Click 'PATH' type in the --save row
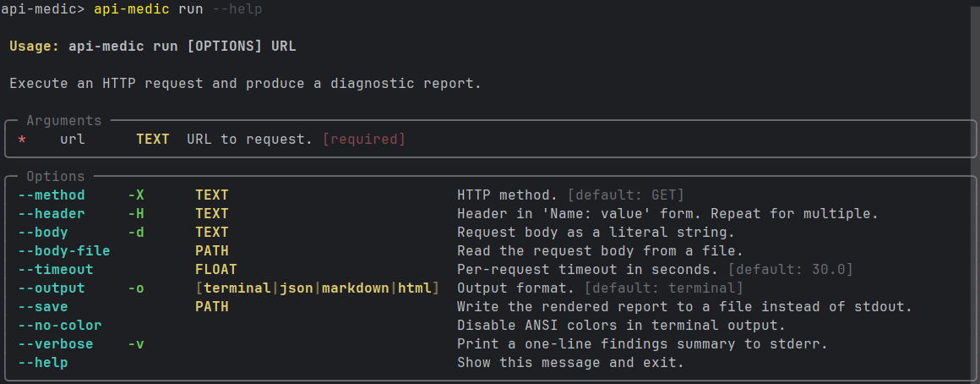 [x=212, y=307]
